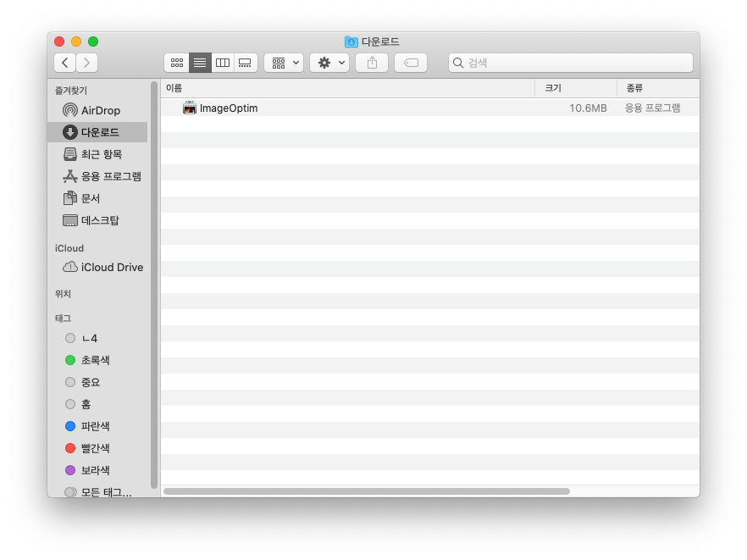
Task: Select 다운로드 in the sidebar
Action: click(x=97, y=132)
